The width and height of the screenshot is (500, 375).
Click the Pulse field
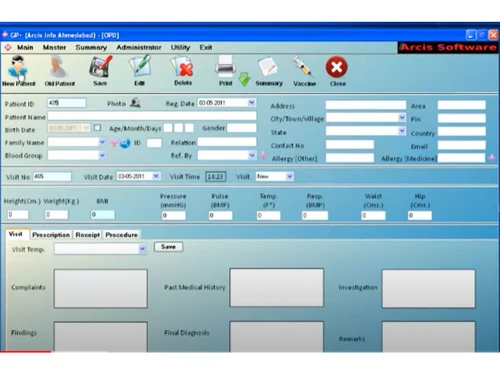point(220,215)
